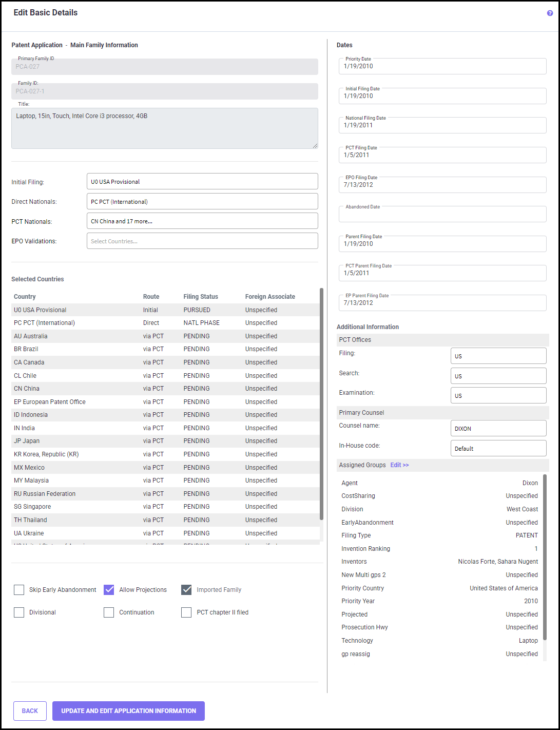This screenshot has width=560, height=730.
Task: Focus the empty Abandoned Date field
Action: (442, 215)
